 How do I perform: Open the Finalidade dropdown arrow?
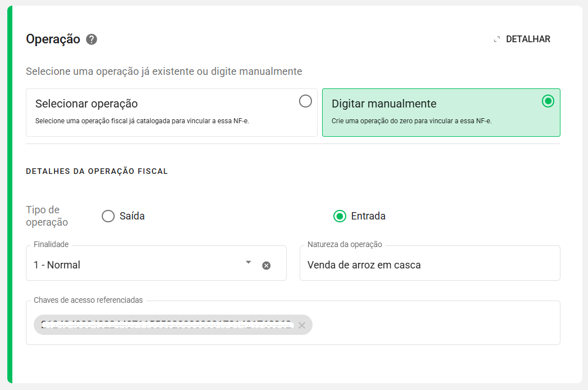[x=248, y=262]
